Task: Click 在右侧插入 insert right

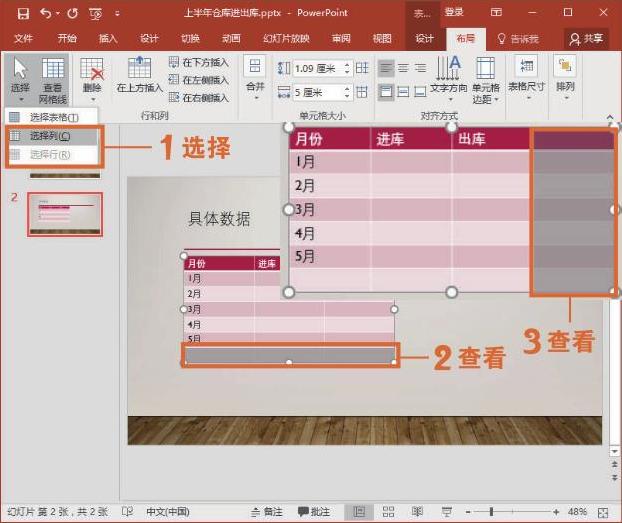Action: click(199, 97)
